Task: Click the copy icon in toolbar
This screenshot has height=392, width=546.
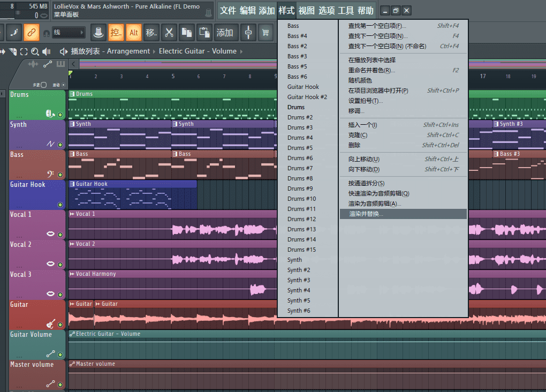Action: coord(187,33)
